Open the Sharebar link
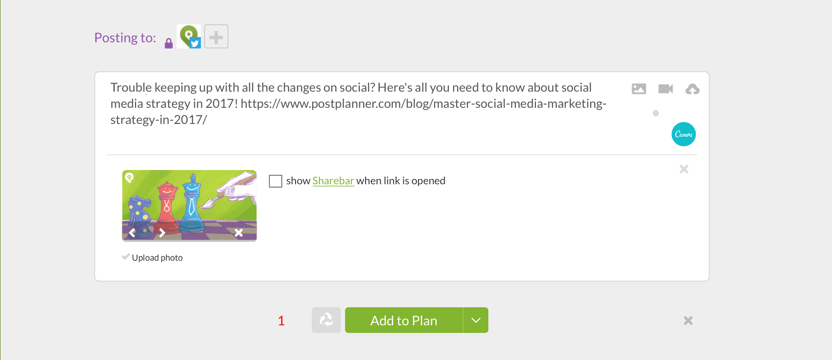This screenshot has height=360, width=832. [333, 181]
